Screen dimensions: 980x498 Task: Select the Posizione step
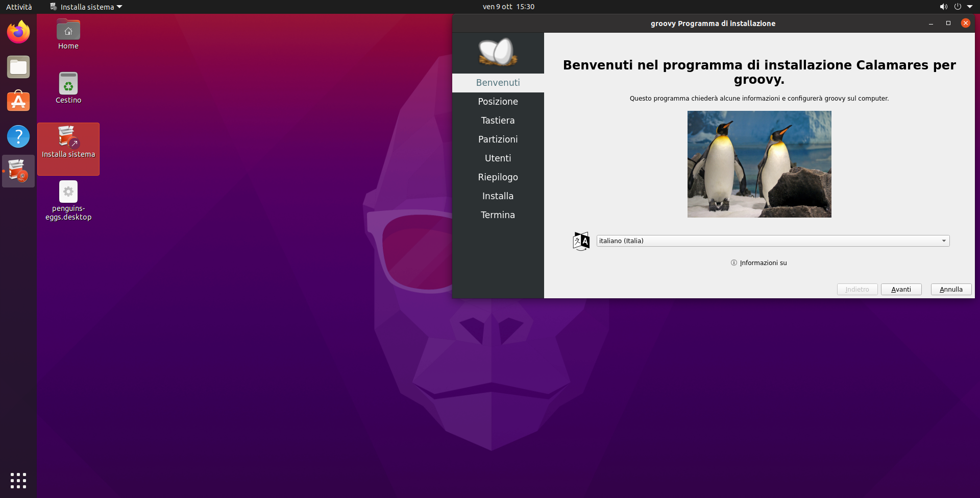pyautogui.click(x=498, y=102)
